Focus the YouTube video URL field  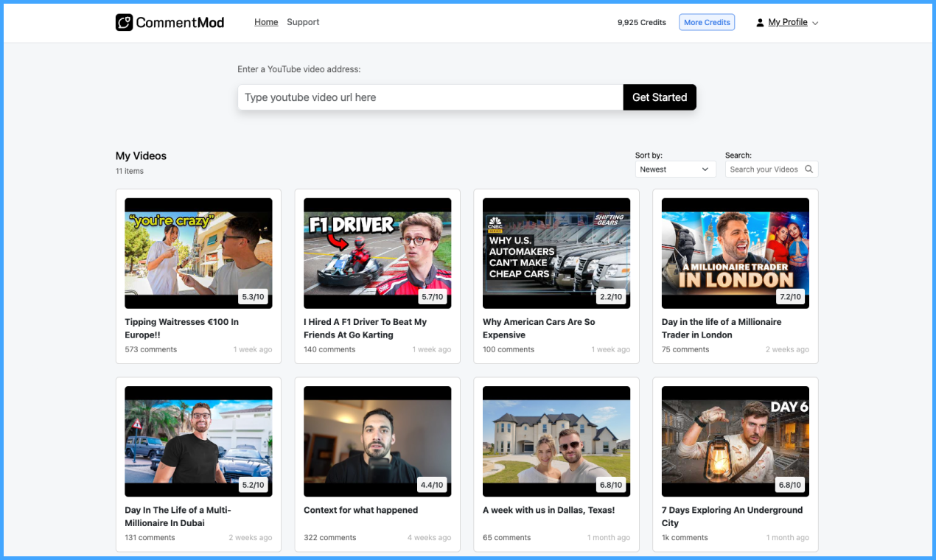tap(430, 97)
